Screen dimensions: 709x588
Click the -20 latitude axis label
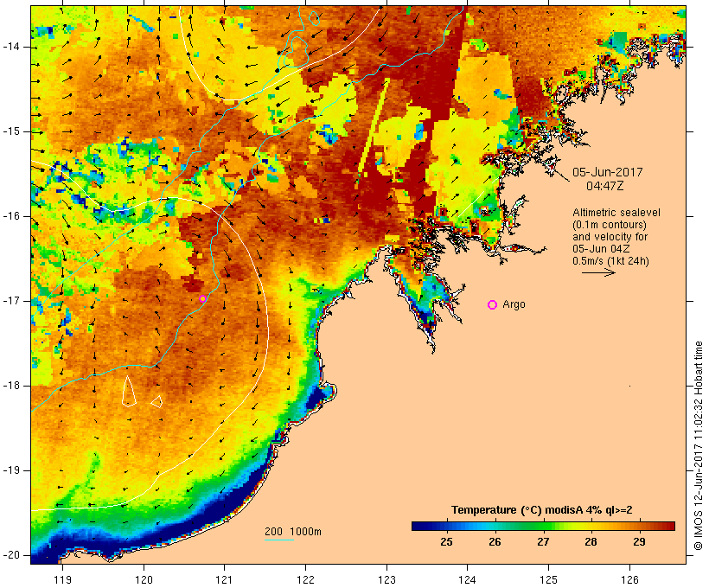tap(11, 555)
